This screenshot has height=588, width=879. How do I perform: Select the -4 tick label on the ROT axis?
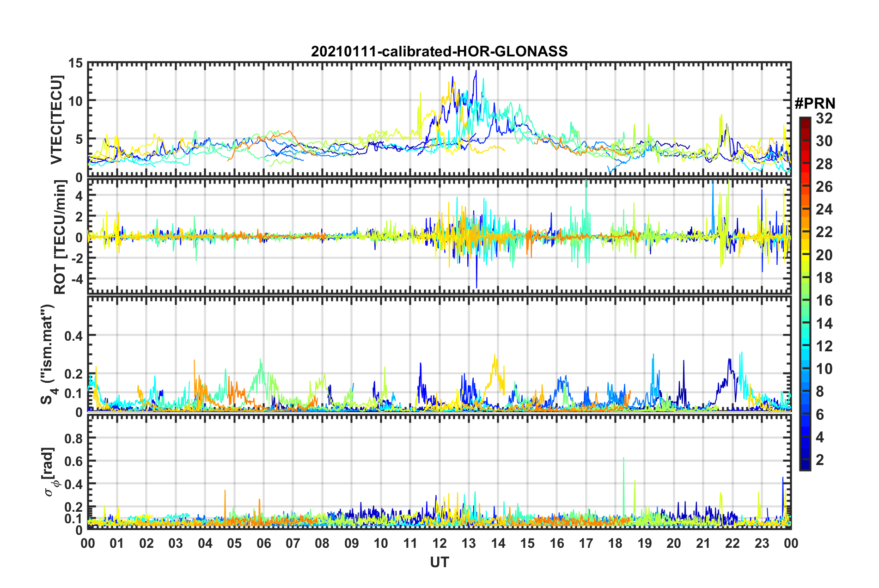[x=76, y=279]
